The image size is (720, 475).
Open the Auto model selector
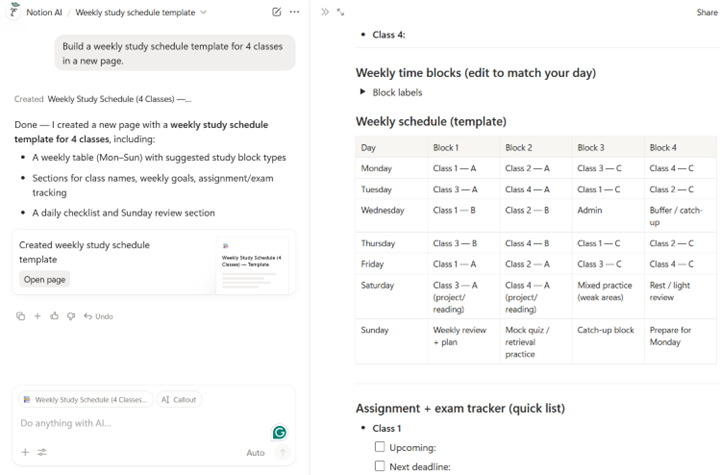255,453
